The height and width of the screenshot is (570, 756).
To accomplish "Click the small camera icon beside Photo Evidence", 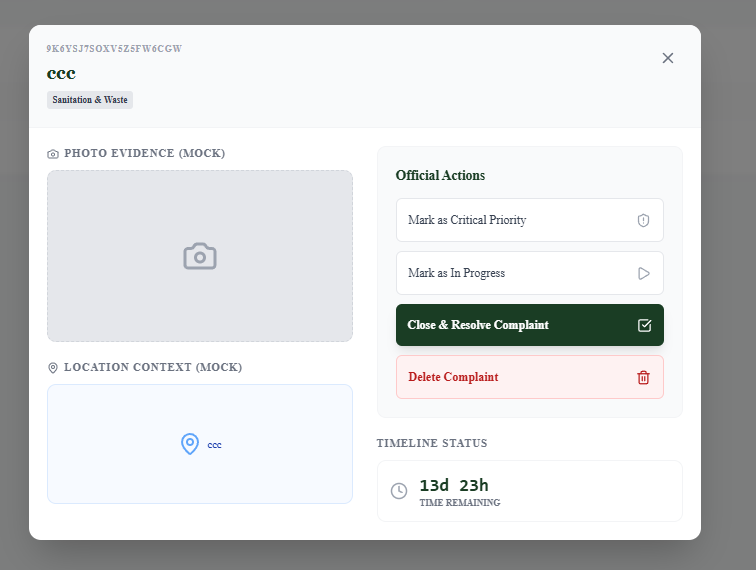I will tap(53, 154).
